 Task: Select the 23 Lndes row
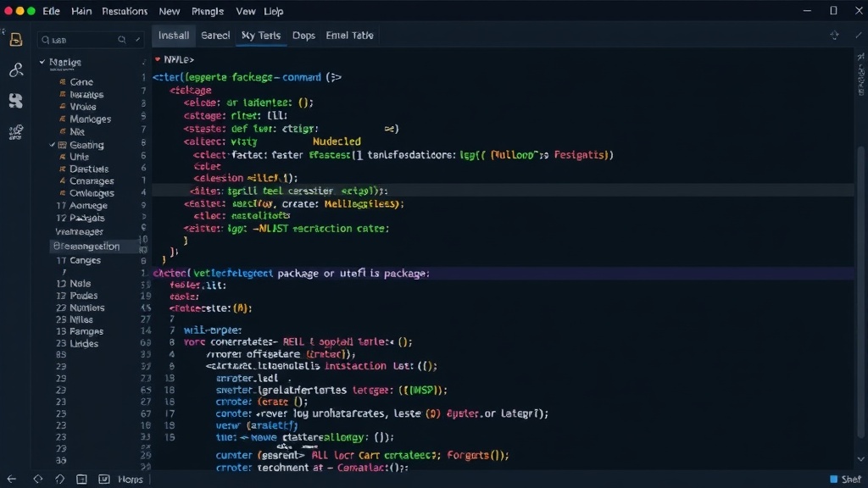point(77,344)
